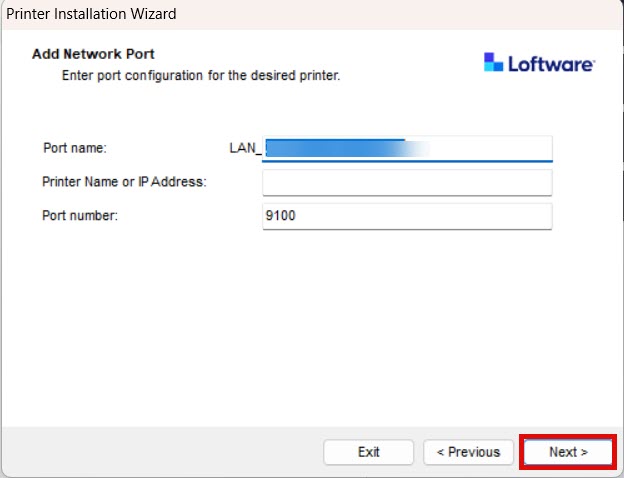624x478 pixels.
Task: Click the blank white area below Port number
Action: coord(310,326)
